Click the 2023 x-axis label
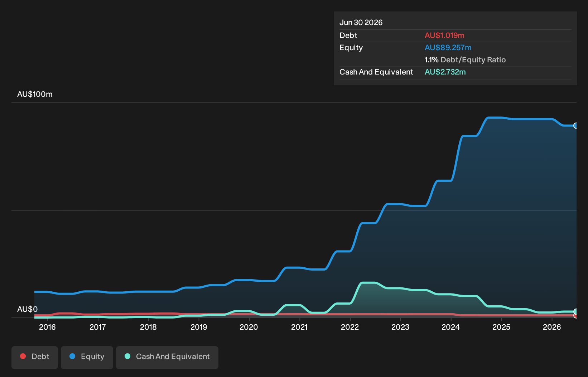 click(400, 327)
